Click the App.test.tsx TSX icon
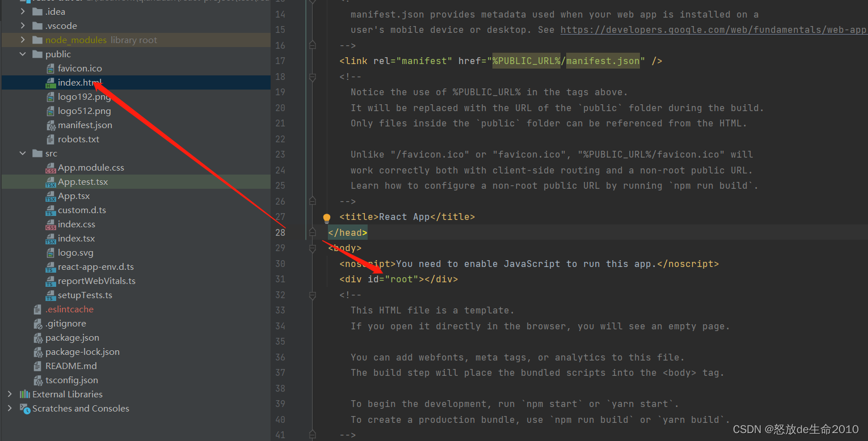 coord(50,182)
